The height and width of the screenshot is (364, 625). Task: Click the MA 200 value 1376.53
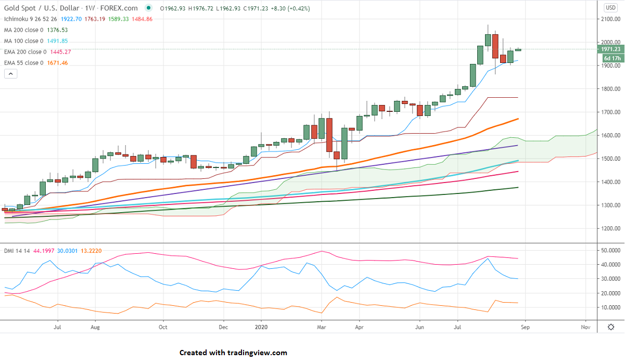pos(58,30)
